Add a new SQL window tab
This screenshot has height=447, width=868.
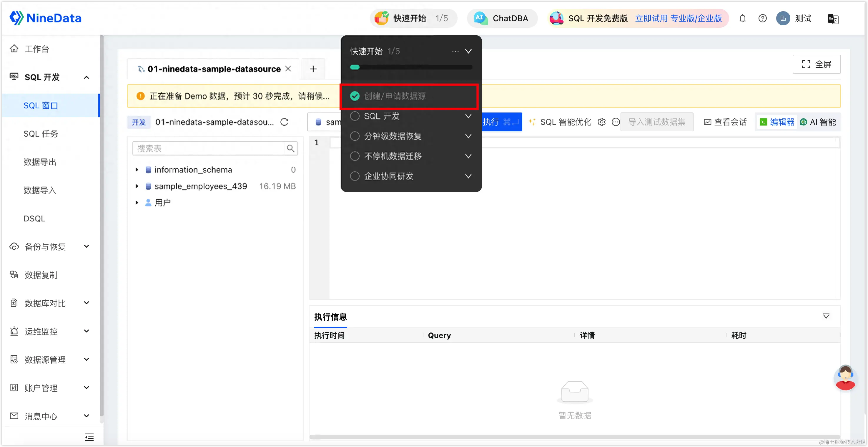pos(313,69)
